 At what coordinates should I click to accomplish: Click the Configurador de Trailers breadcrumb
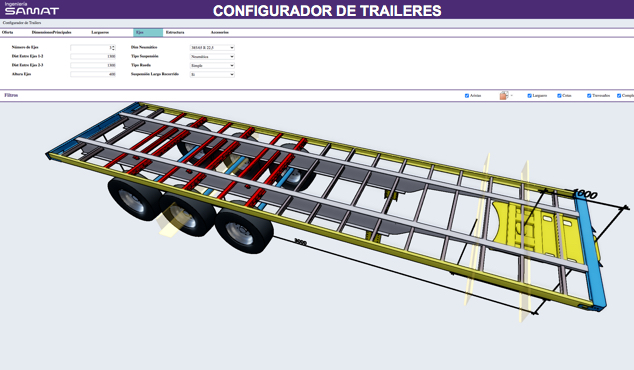(x=22, y=23)
